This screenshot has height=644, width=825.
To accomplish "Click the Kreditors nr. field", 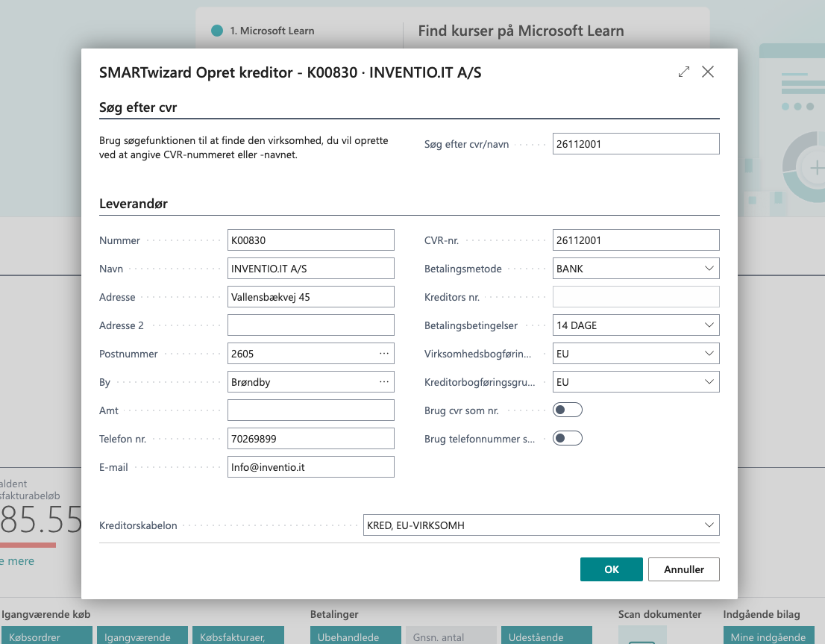I will point(636,297).
